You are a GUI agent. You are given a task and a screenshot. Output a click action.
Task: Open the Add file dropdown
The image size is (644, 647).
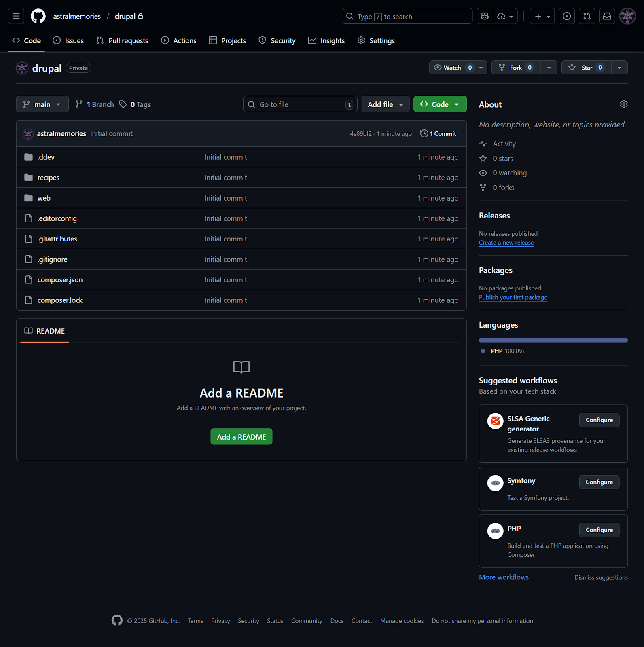(x=385, y=104)
